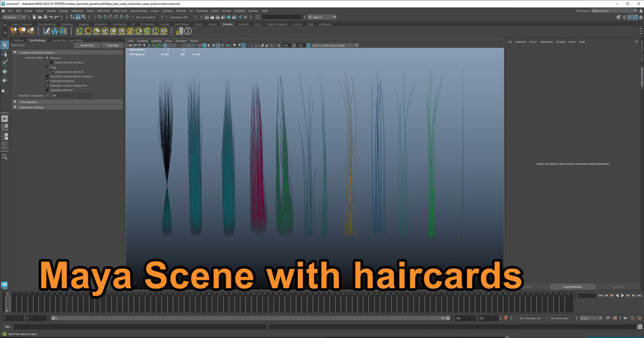Switch to the Tool Settings tab

pyautogui.click(x=37, y=40)
